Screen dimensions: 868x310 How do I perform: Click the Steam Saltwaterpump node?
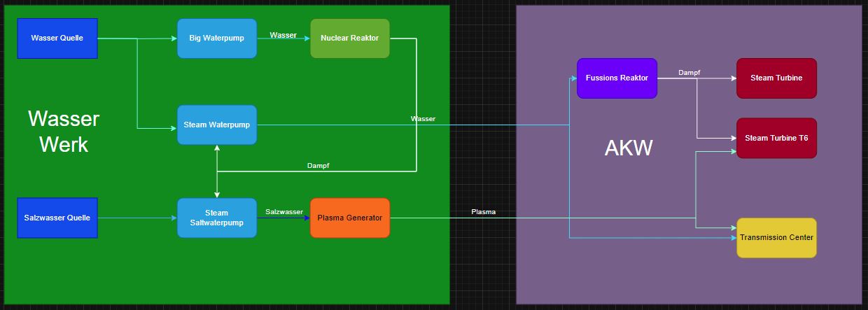pyautogui.click(x=216, y=218)
